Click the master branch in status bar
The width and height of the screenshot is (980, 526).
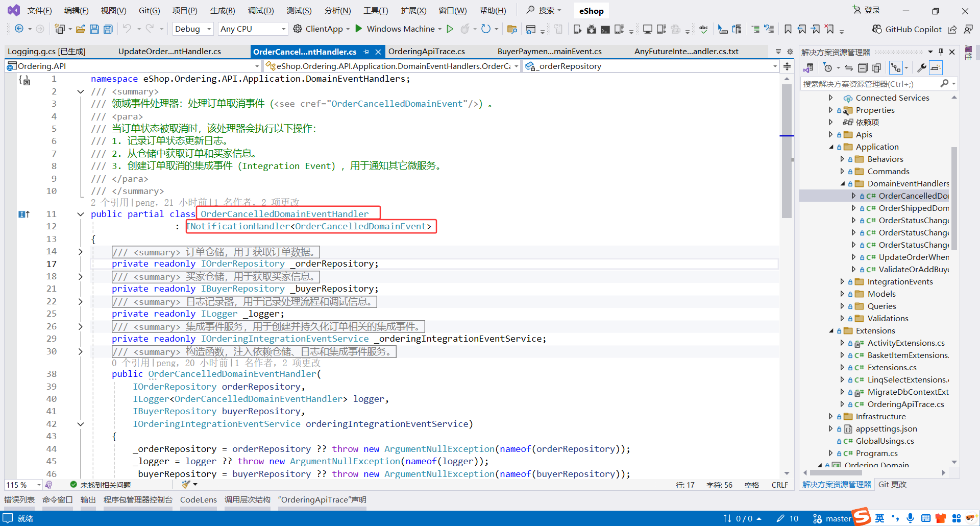pyautogui.click(x=832, y=518)
